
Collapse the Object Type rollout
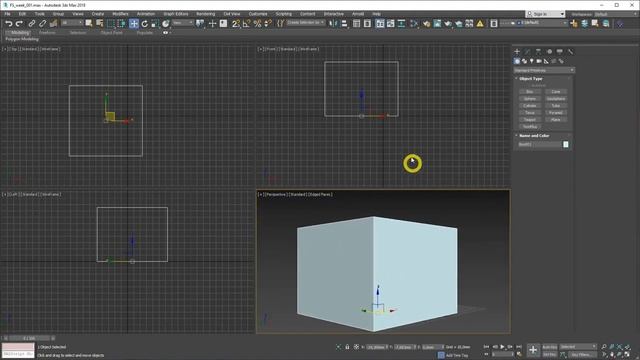click(x=531, y=78)
